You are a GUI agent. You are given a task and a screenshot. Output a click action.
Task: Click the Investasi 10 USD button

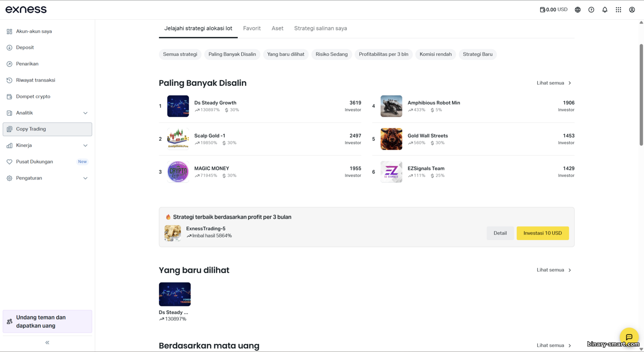click(542, 233)
